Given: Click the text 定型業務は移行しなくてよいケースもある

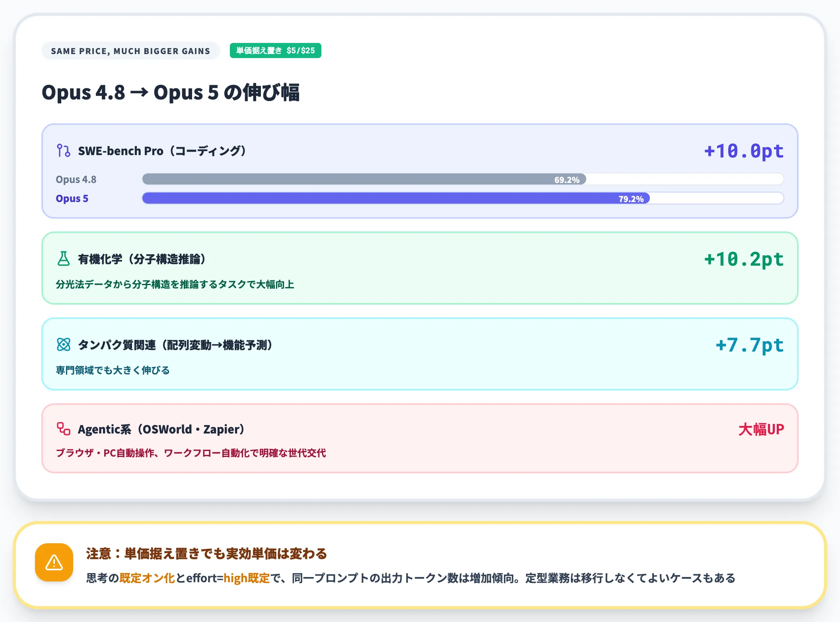Looking at the screenshot, I should (x=630, y=578).
